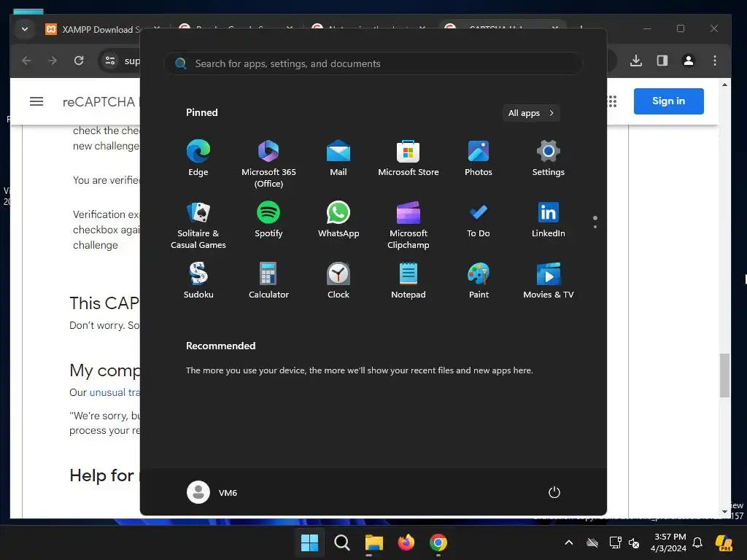
Task: Open the reCAPTCHA Help hamburger menu
Action: [36, 101]
